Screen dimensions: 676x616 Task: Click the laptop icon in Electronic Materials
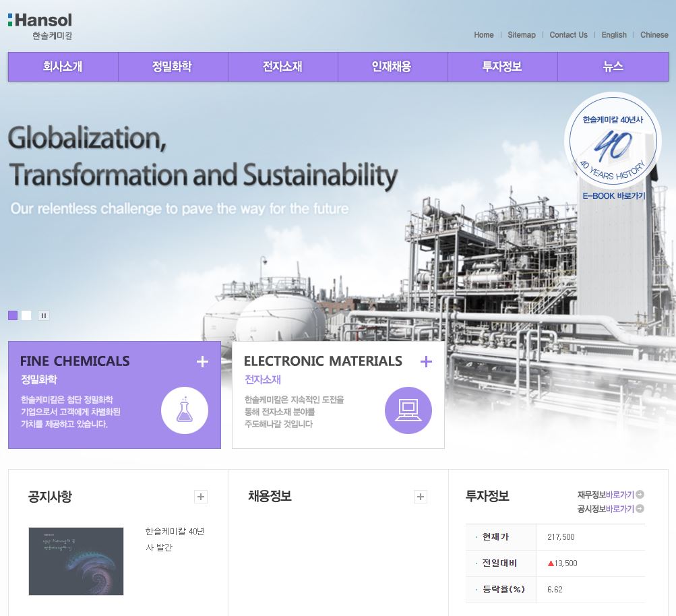(x=408, y=410)
